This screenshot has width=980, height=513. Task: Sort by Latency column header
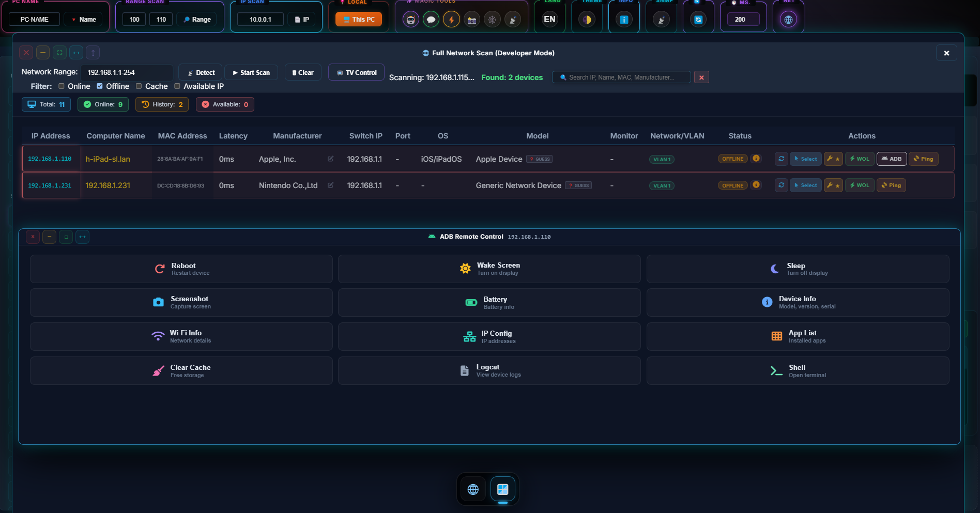tap(233, 136)
